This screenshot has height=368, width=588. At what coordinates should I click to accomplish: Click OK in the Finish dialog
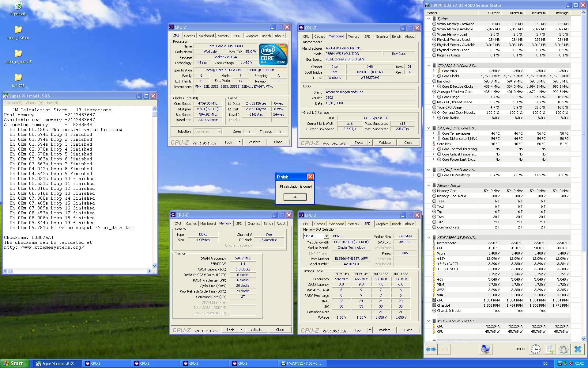[295, 197]
